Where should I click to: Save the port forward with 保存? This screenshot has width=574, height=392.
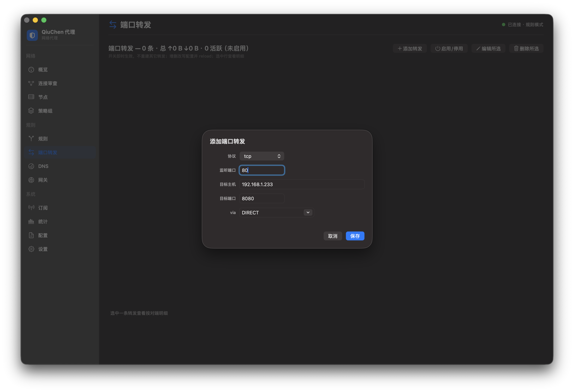click(x=355, y=236)
